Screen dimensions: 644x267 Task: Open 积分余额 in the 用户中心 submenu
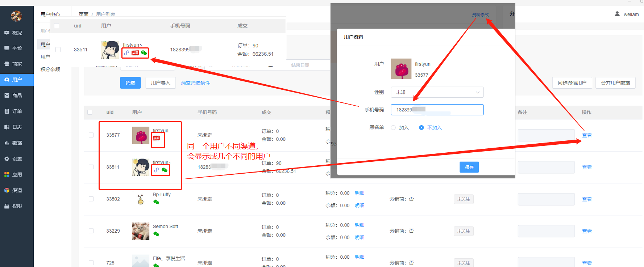pyautogui.click(x=50, y=69)
